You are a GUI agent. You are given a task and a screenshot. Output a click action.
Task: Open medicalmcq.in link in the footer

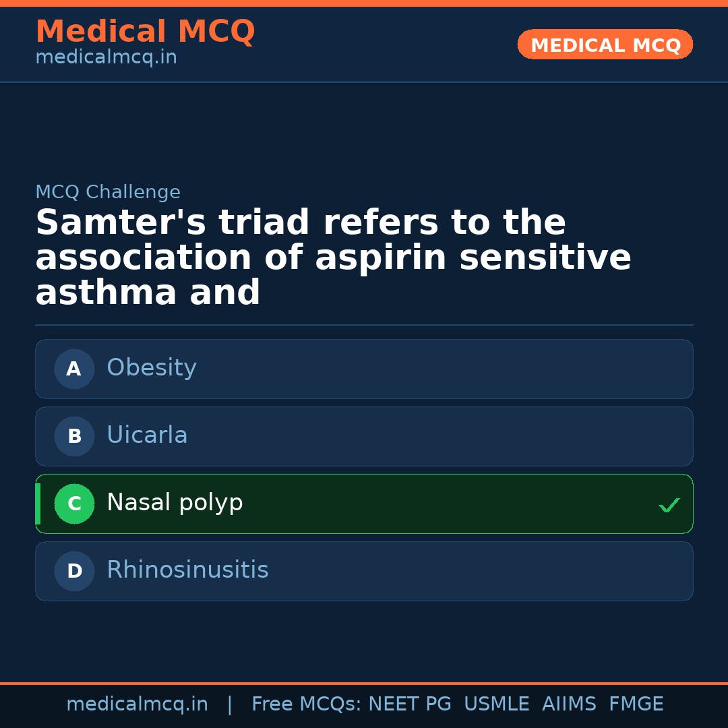[137, 704]
